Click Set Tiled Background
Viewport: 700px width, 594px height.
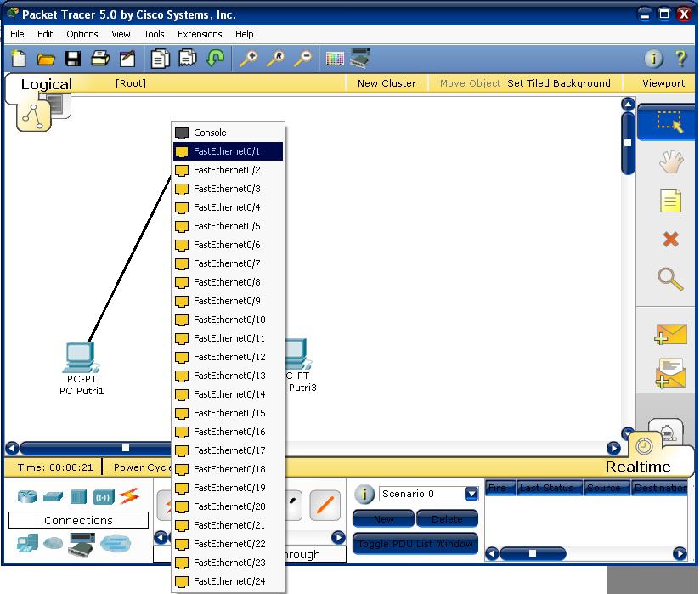click(x=558, y=83)
